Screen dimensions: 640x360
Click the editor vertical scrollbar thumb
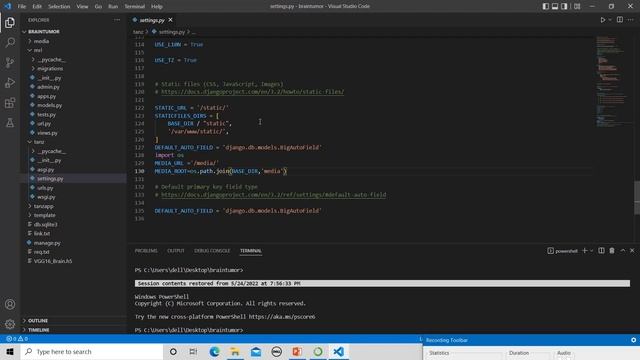click(x=637, y=197)
